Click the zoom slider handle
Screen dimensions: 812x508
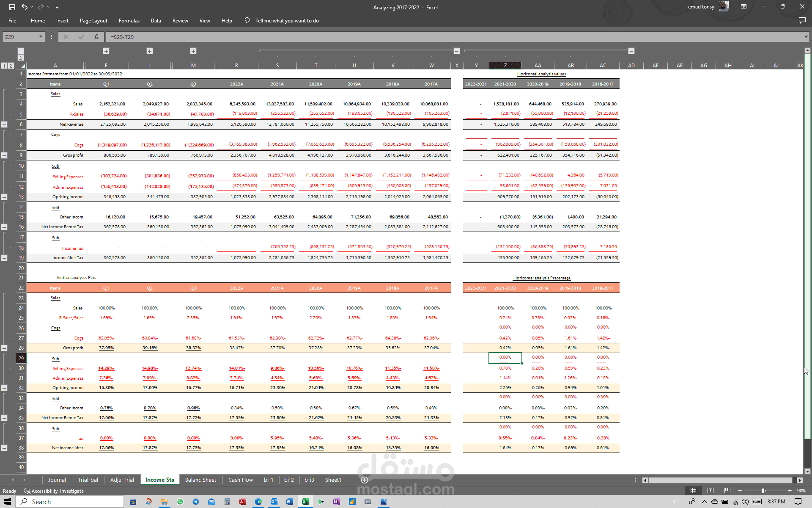(x=763, y=491)
